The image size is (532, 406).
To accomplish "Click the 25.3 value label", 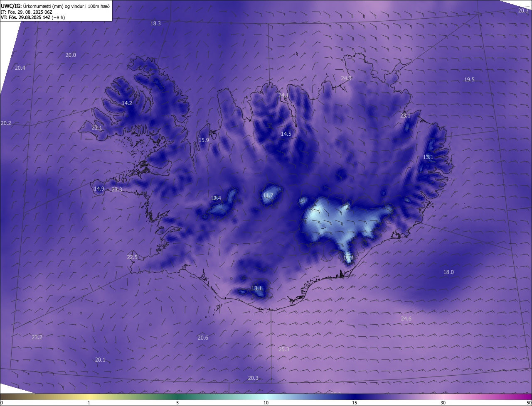I will (284, 350).
